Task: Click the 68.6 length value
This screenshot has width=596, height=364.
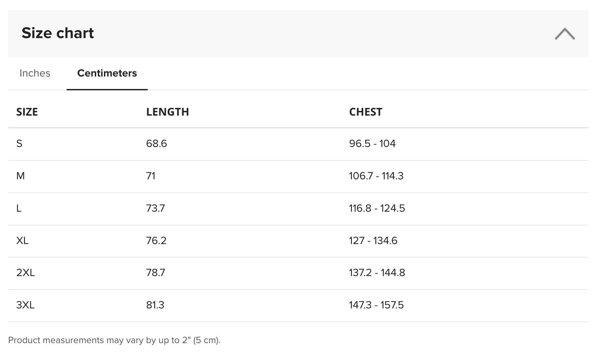Action: click(157, 144)
